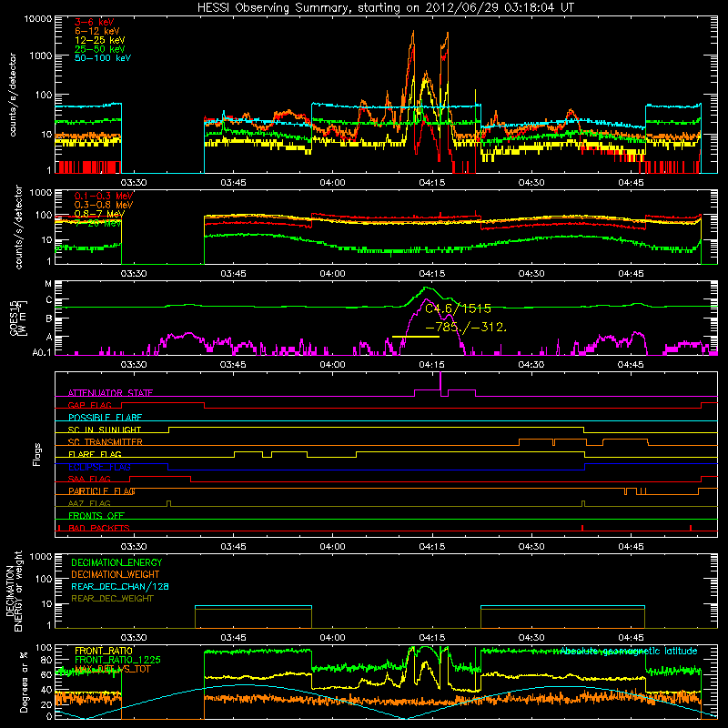Click the GOES15 axis label

pos(14,318)
